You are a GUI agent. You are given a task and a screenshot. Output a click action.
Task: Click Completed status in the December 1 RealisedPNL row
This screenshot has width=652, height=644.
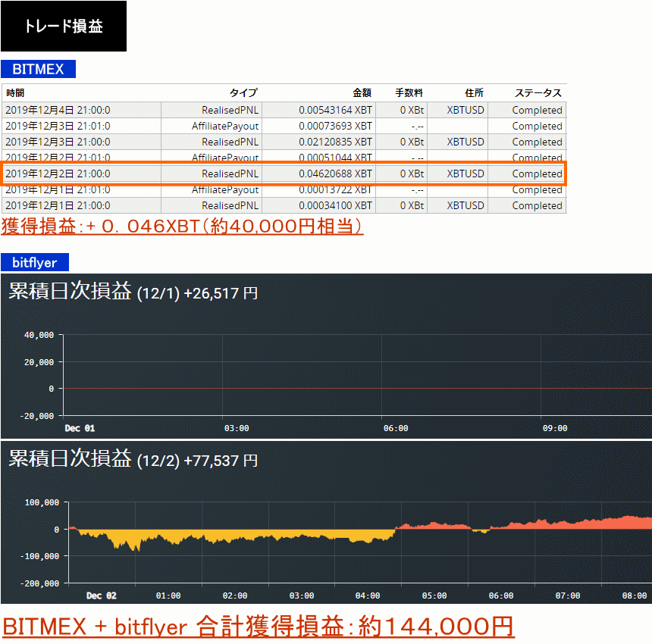pyautogui.click(x=537, y=205)
